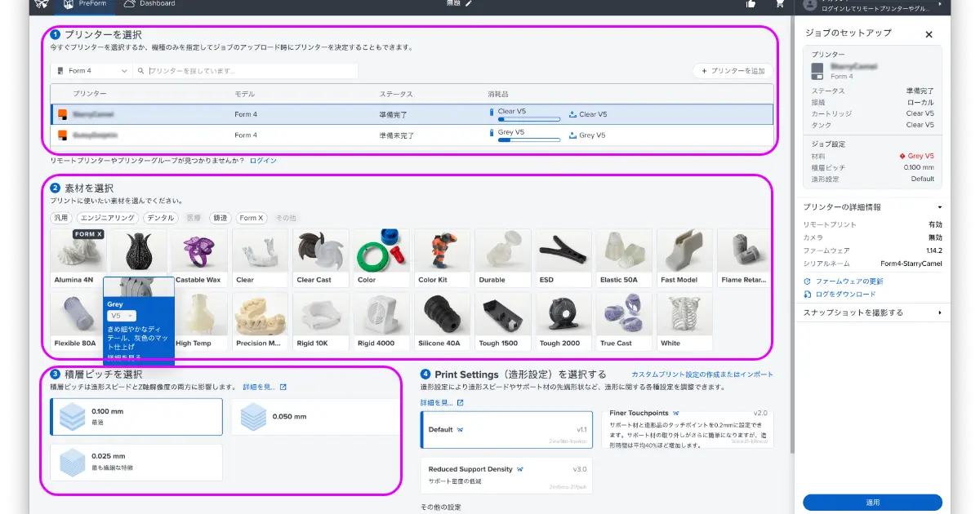This screenshot has height=514, width=980.
Task: Click the Formlabs butterfly logo
Action: click(x=42, y=4)
